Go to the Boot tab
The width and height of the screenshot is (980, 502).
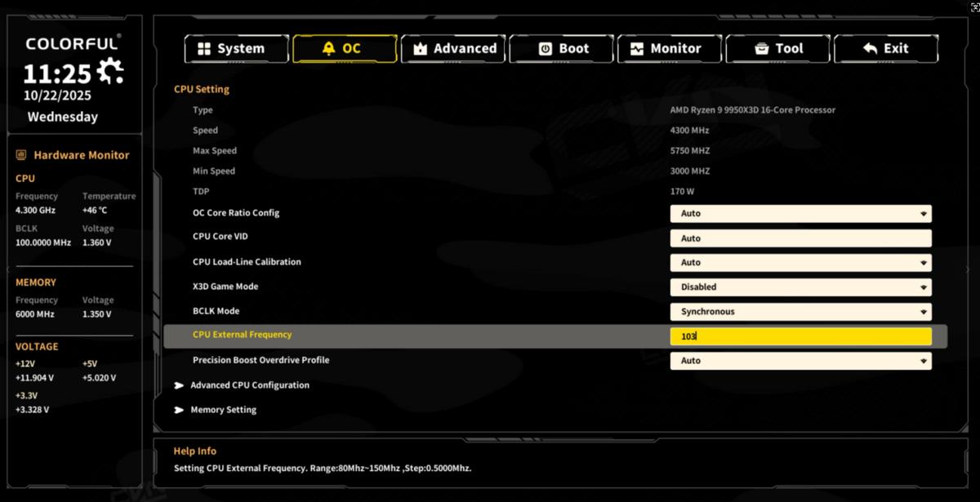[x=562, y=49]
